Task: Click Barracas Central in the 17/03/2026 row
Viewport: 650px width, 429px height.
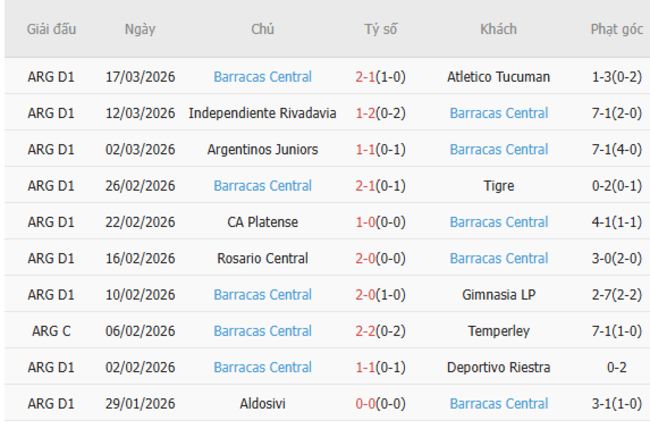Action: [262, 77]
